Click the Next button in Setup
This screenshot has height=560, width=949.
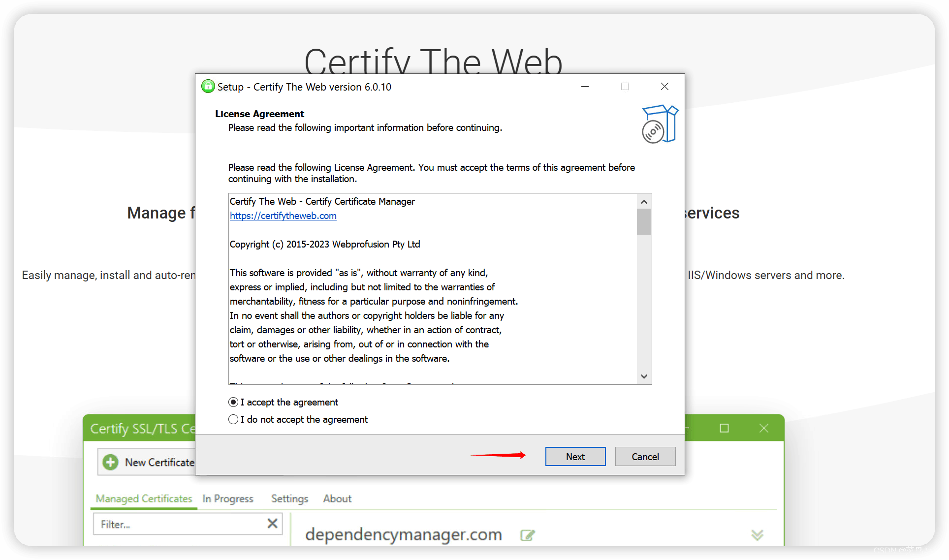[575, 456]
